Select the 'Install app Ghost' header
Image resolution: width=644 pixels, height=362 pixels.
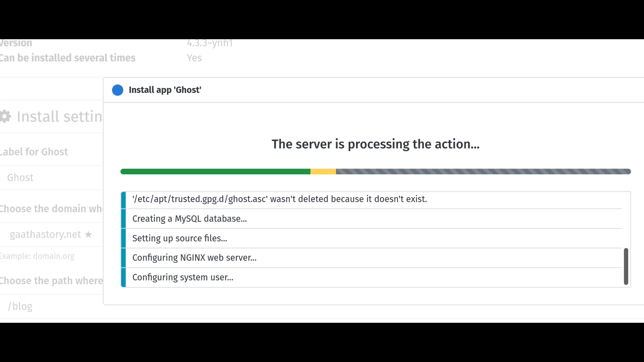click(x=165, y=90)
